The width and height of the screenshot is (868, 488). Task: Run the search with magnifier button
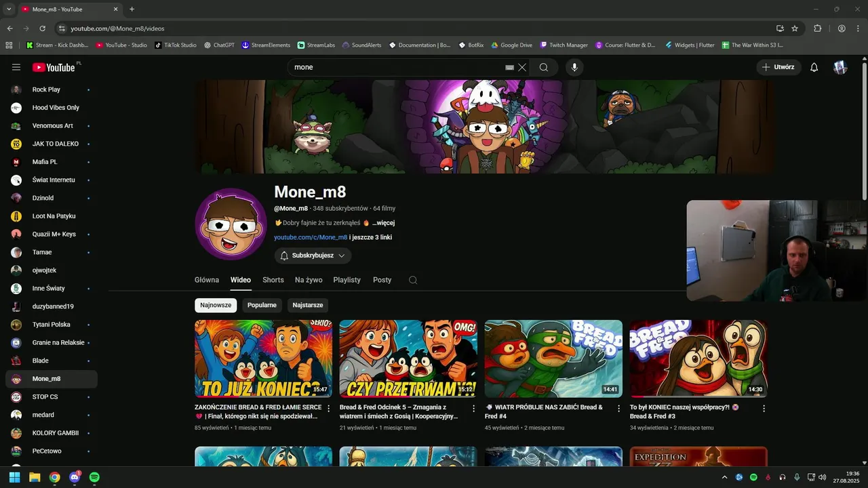pos(544,67)
